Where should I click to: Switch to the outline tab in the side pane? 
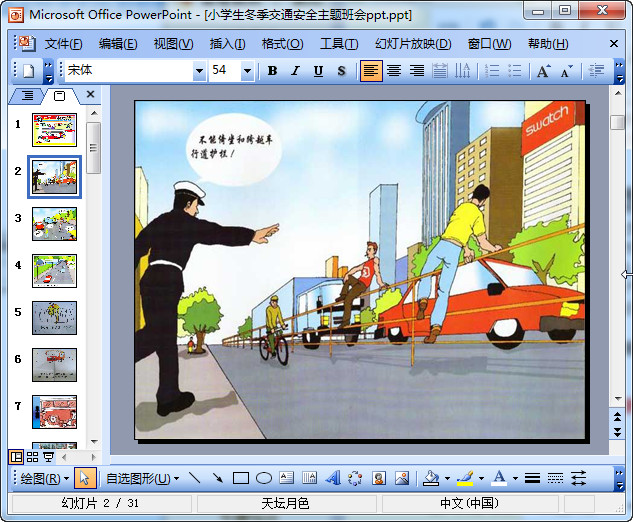click(27, 95)
